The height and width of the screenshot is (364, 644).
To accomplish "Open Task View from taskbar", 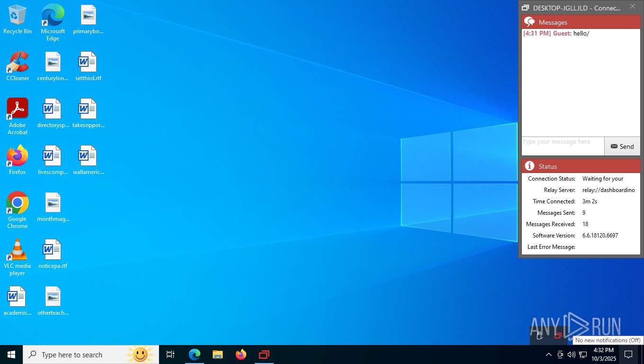I will point(170,355).
